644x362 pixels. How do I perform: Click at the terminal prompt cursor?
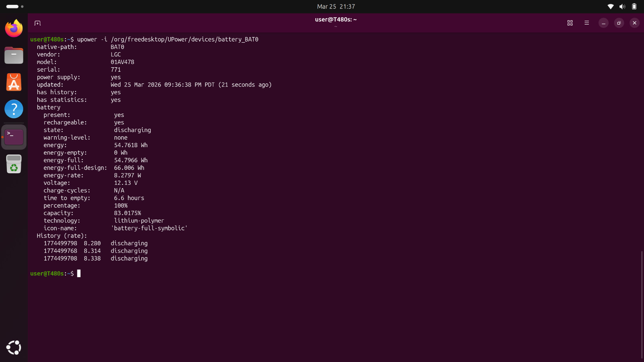pos(79,273)
